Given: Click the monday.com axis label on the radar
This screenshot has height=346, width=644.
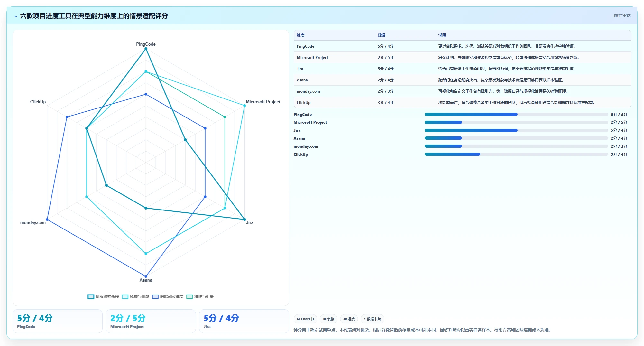Looking at the screenshot, I should (33, 222).
